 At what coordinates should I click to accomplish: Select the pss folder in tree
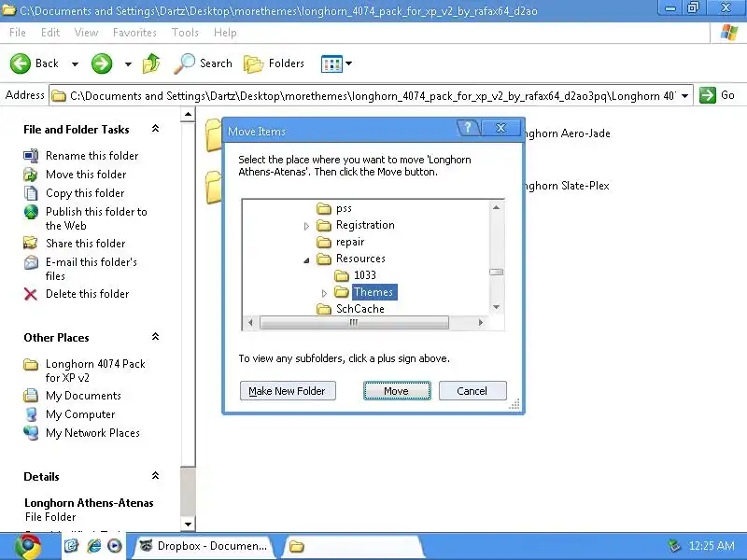click(344, 208)
